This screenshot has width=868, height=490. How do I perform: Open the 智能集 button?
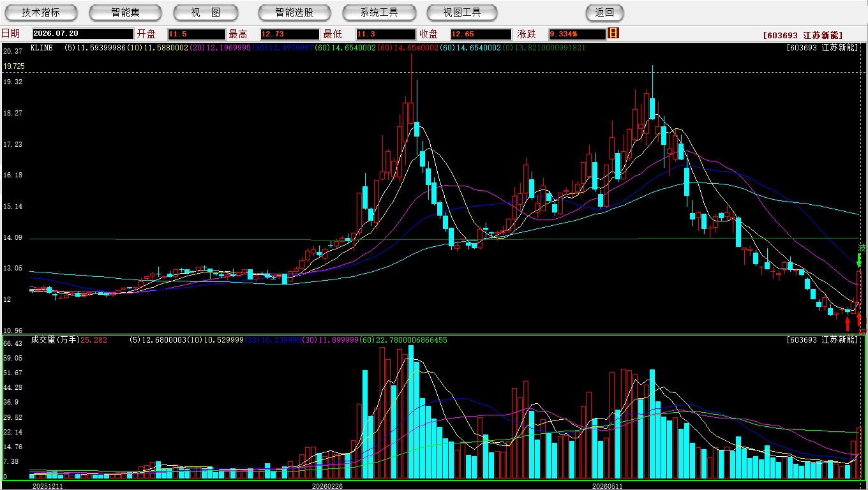point(126,13)
